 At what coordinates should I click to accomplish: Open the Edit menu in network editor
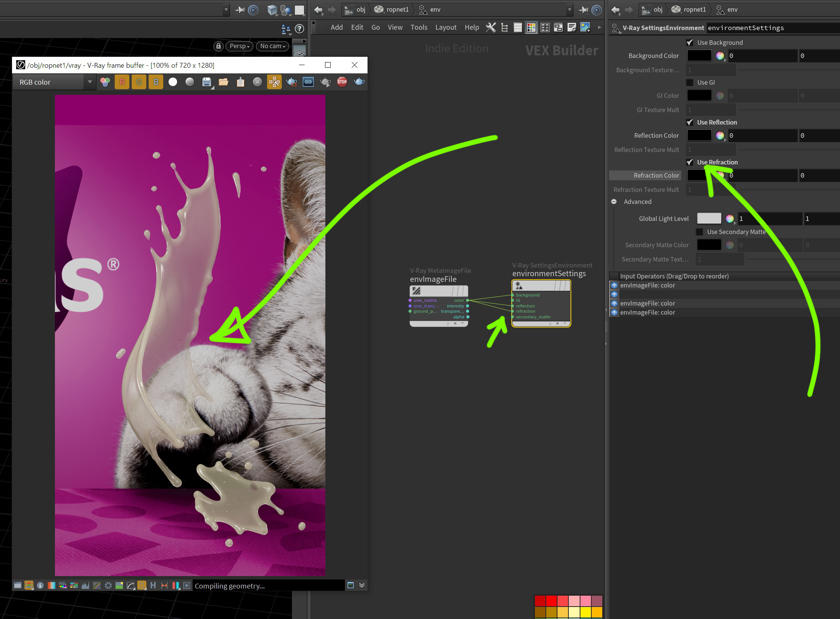point(357,27)
